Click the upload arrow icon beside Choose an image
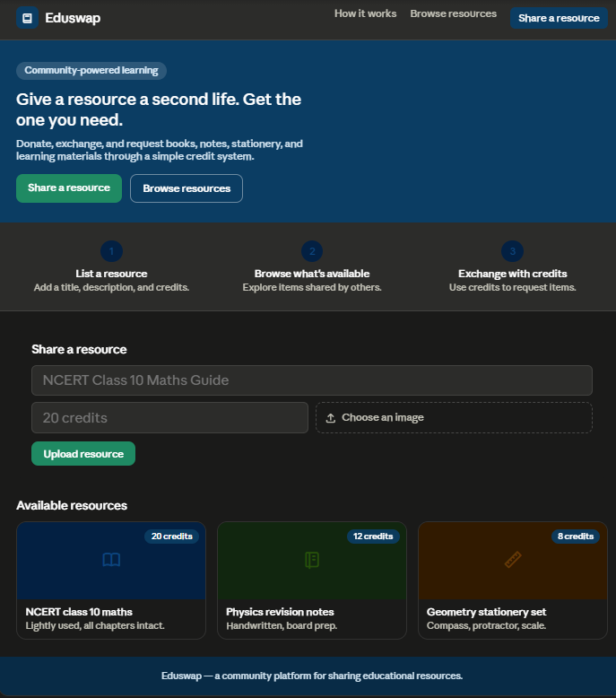616x698 pixels. [331, 418]
